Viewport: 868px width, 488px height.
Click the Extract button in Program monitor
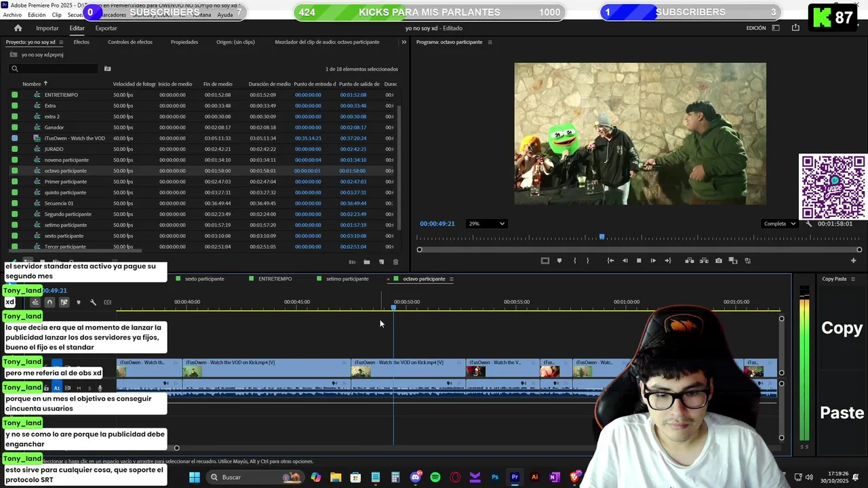click(x=704, y=260)
